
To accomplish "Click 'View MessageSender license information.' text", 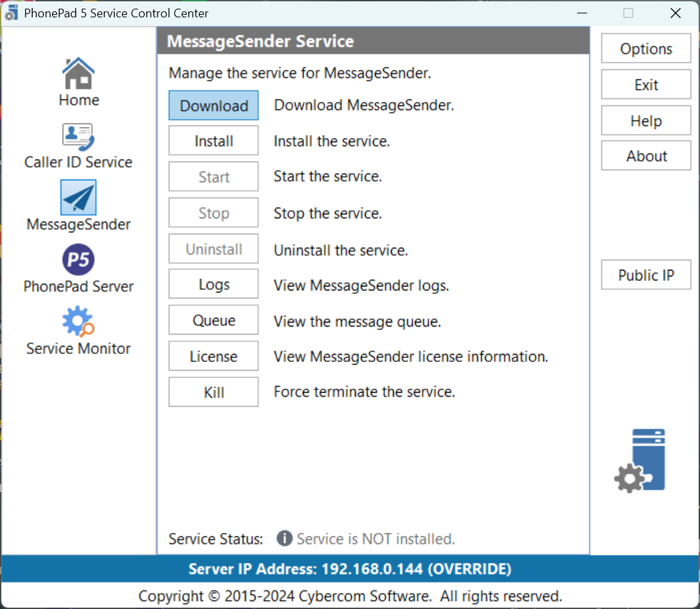I will [410, 357].
